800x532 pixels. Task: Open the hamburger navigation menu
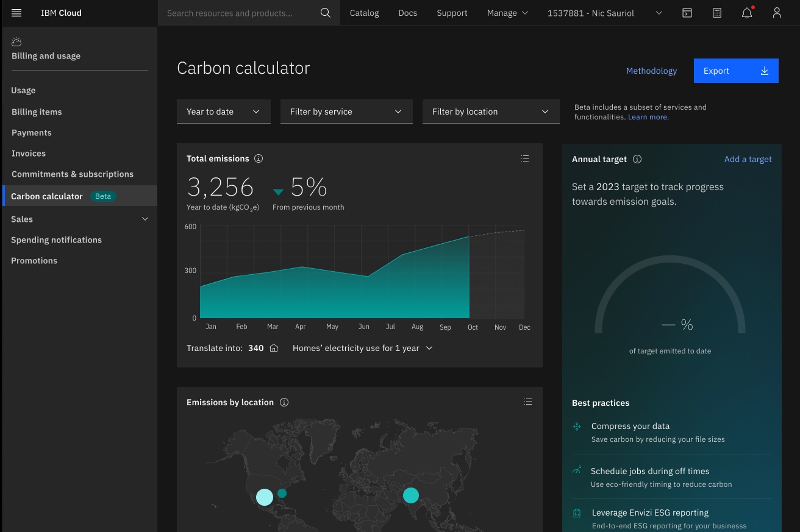[x=16, y=13]
